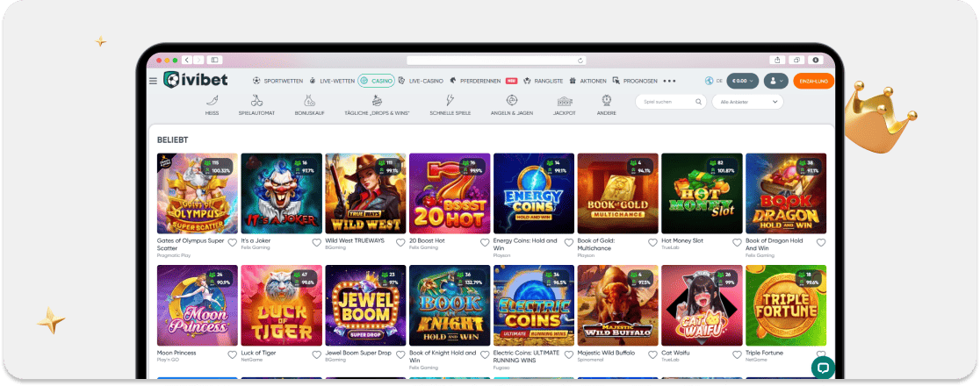Go forward with the browser forward arrow
The height and width of the screenshot is (386, 980).
198,60
